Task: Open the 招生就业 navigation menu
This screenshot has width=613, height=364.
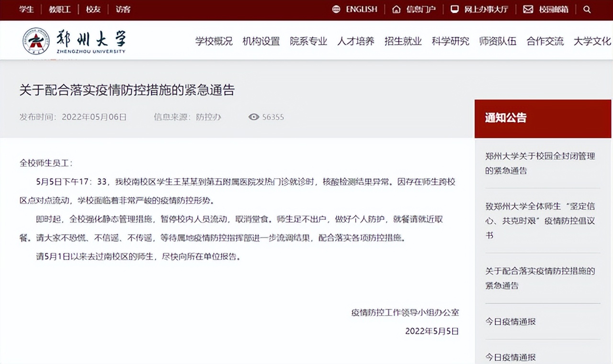Action: pyautogui.click(x=403, y=42)
